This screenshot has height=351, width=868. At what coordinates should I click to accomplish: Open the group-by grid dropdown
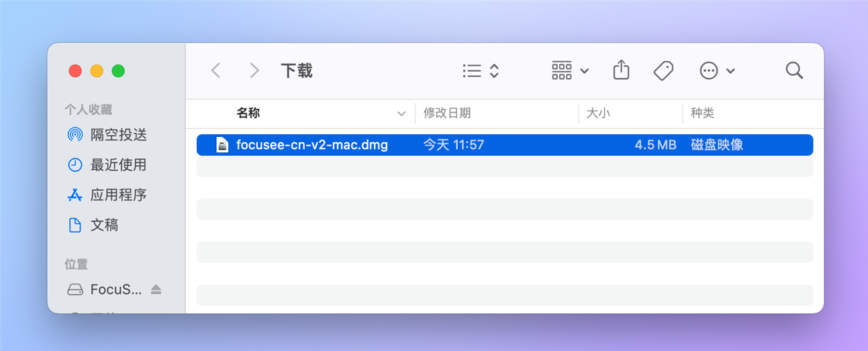point(570,70)
